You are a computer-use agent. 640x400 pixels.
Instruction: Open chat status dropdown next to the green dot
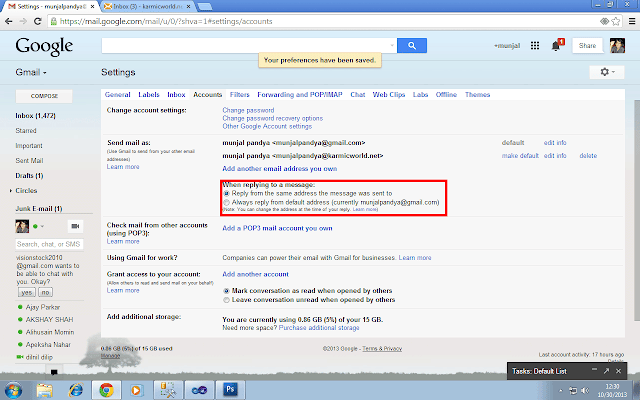(42, 226)
